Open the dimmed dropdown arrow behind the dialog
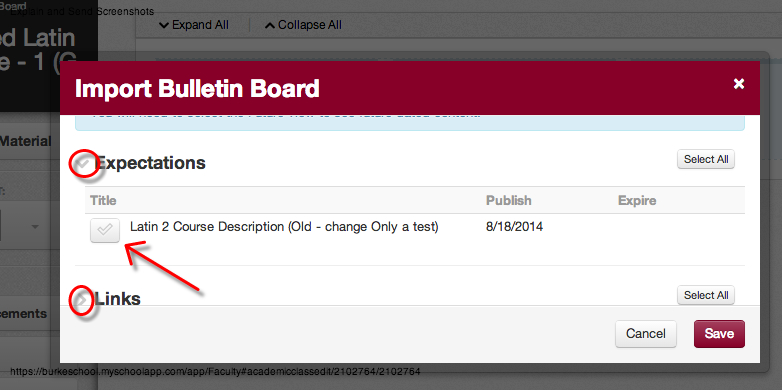This screenshot has height=390, width=782. click(x=35, y=227)
